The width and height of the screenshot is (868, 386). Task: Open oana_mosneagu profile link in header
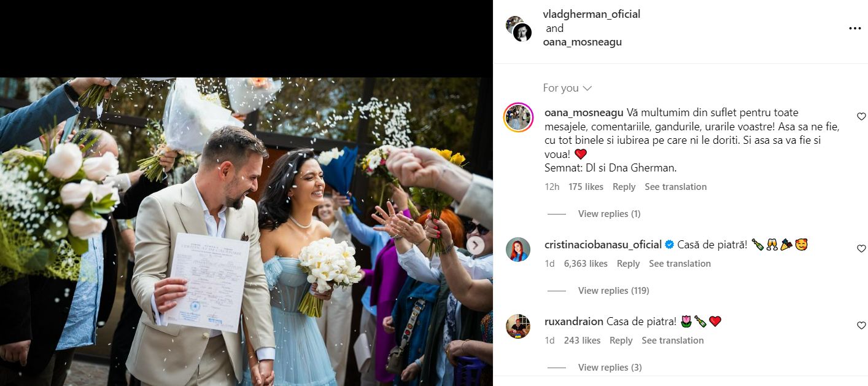click(x=583, y=42)
